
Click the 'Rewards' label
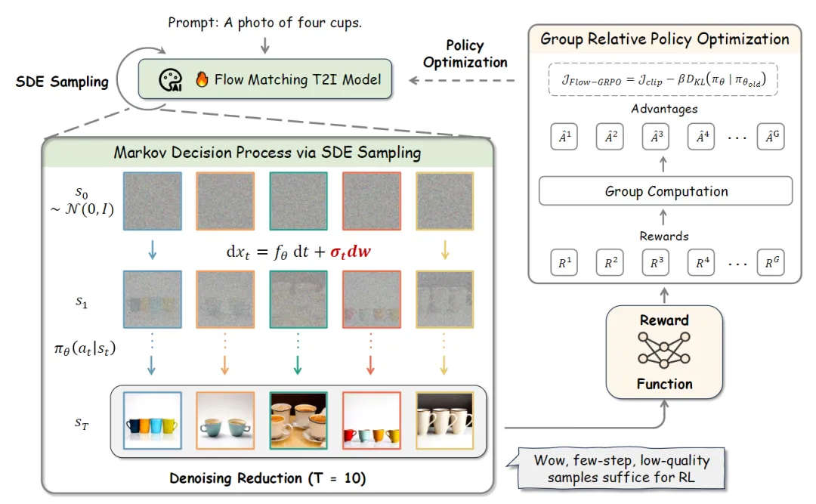pos(664,236)
